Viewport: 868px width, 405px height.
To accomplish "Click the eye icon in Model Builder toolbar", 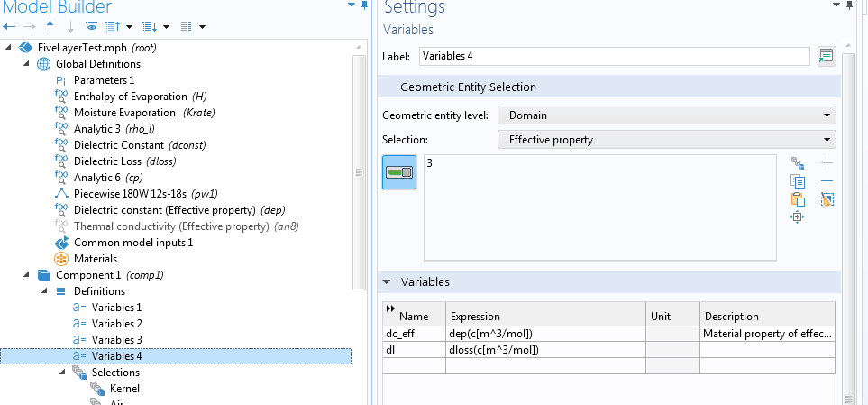I will tap(91, 27).
